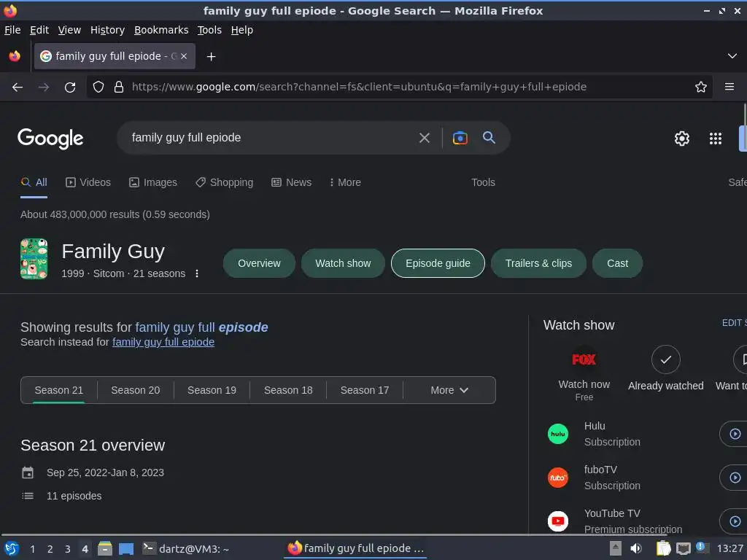Open the Firefox hamburger menu
This screenshot has height=560, width=747.
tap(729, 87)
